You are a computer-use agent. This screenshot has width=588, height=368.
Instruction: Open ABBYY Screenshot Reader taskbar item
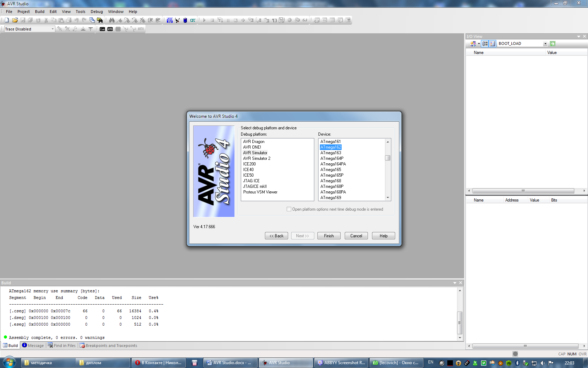[341, 363]
